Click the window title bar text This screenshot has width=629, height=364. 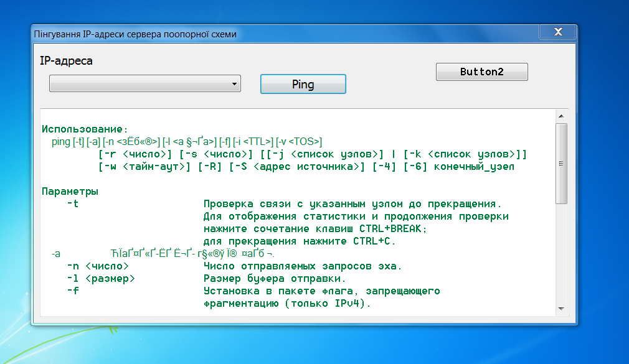(135, 34)
